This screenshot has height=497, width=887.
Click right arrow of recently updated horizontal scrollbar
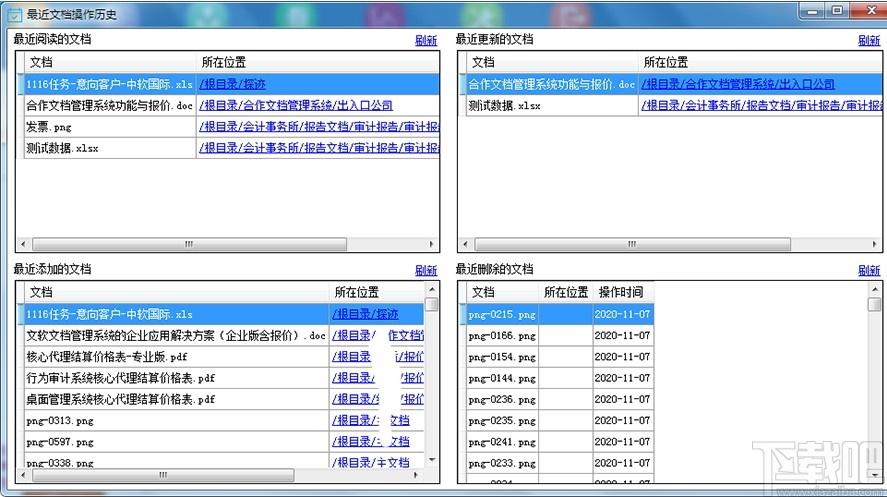875,244
